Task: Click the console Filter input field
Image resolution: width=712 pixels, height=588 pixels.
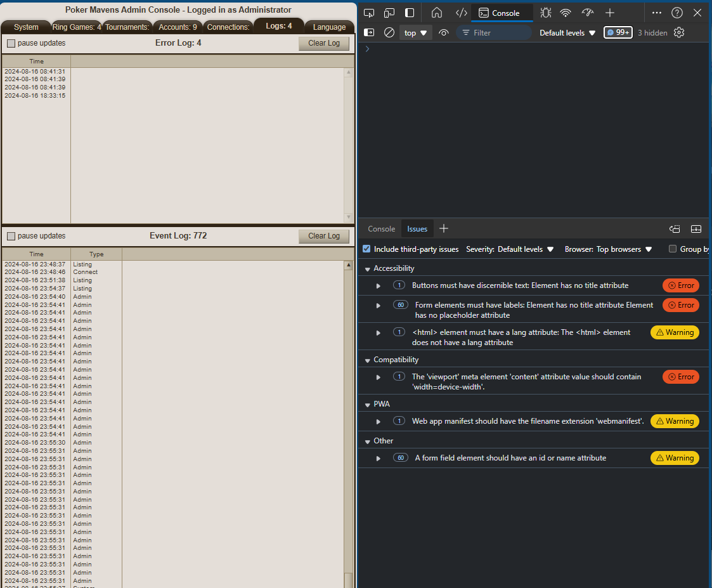Action: coord(498,32)
